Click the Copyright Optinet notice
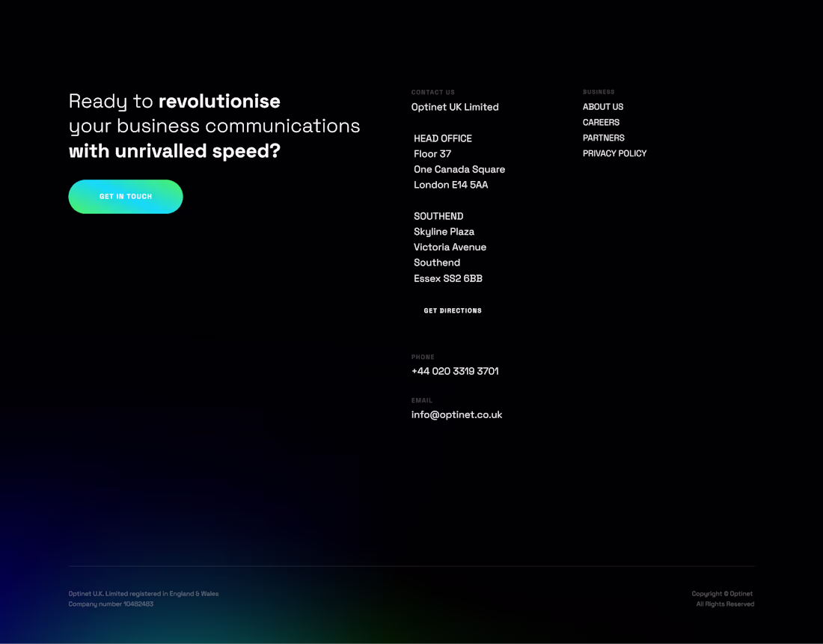823x644 pixels. 722,593
